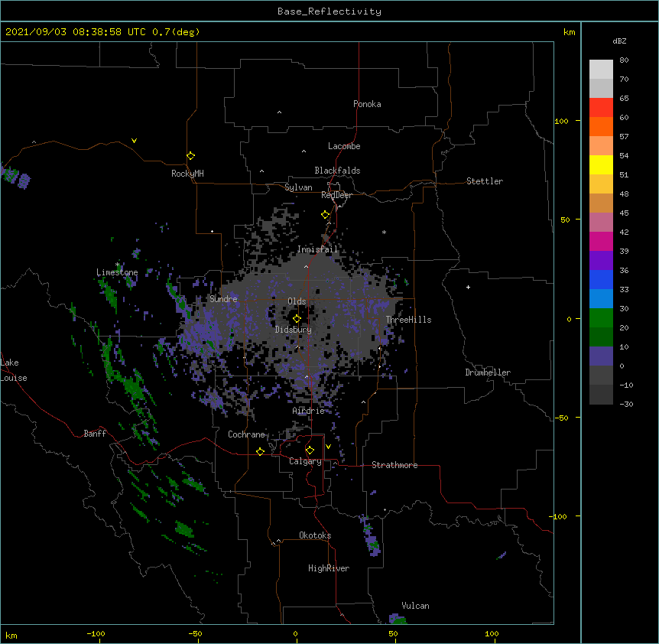Click the Sylvan city label

pos(298,187)
